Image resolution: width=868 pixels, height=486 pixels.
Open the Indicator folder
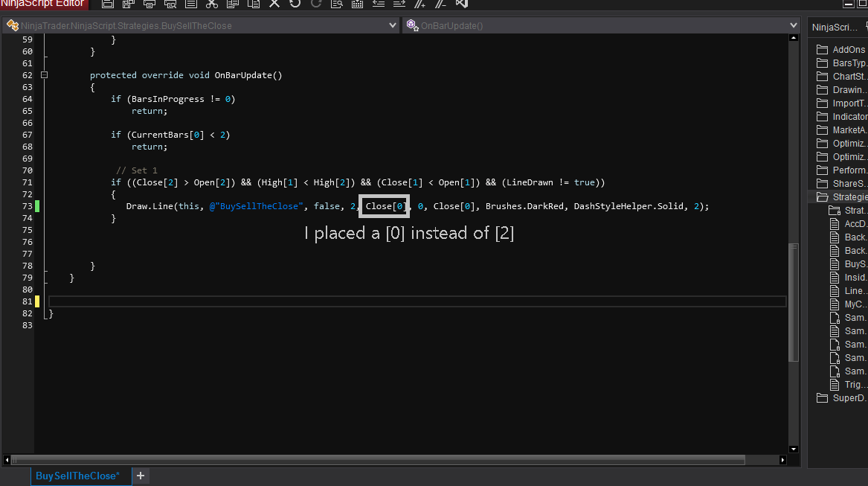click(x=841, y=116)
